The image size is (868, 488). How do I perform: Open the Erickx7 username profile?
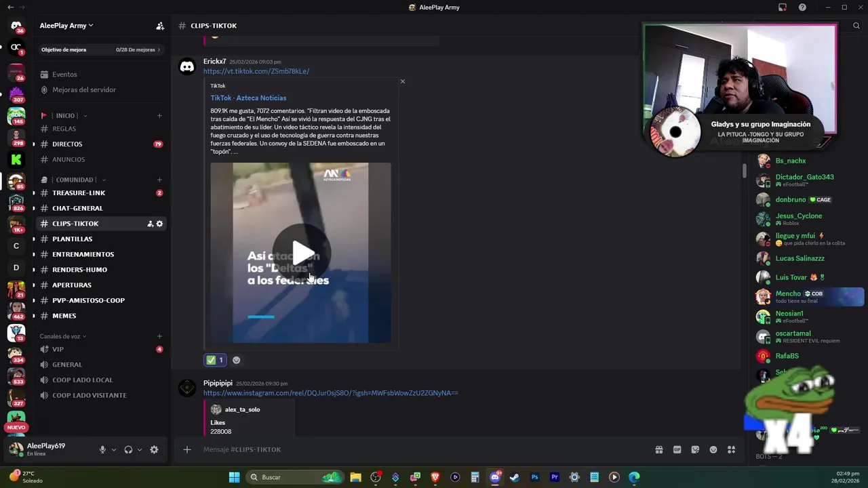coord(214,61)
